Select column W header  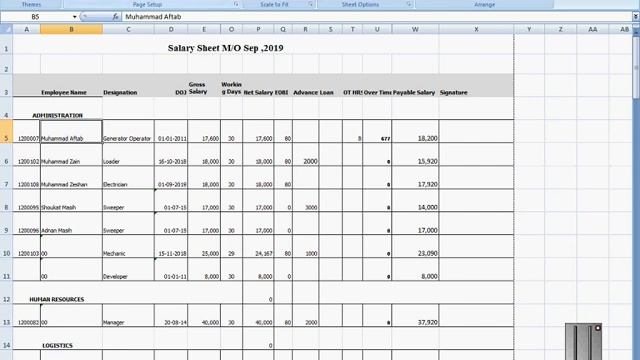[x=415, y=29]
